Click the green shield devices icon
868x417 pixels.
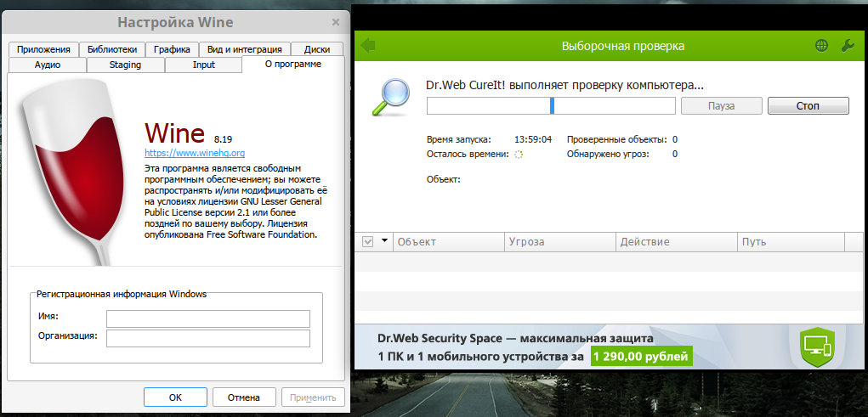click(x=819, y=346)
